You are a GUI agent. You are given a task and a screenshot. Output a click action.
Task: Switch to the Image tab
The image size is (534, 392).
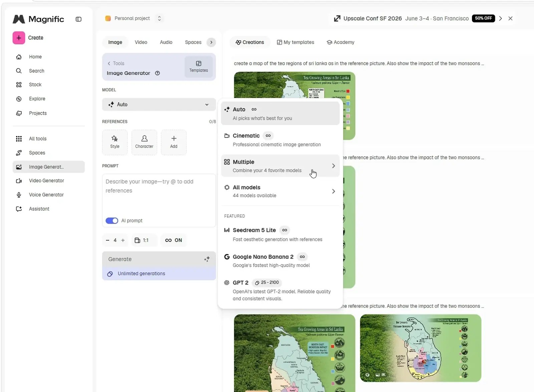tap(115, 42)
